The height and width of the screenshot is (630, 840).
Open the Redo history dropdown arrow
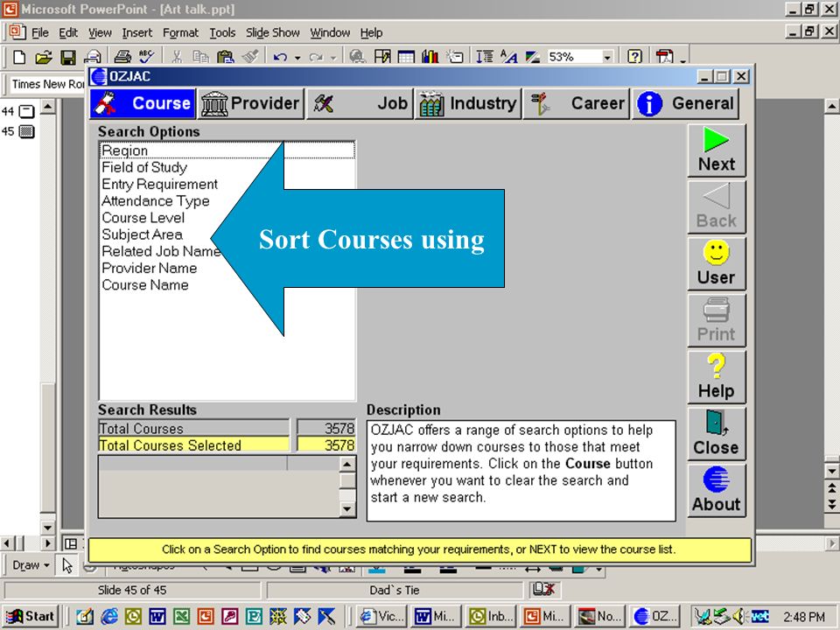tap(333, 58)
